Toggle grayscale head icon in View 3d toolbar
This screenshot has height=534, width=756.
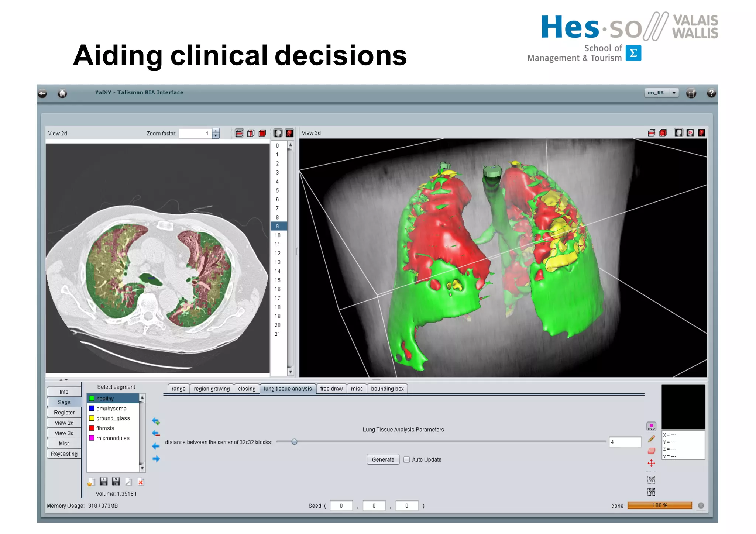678,132
